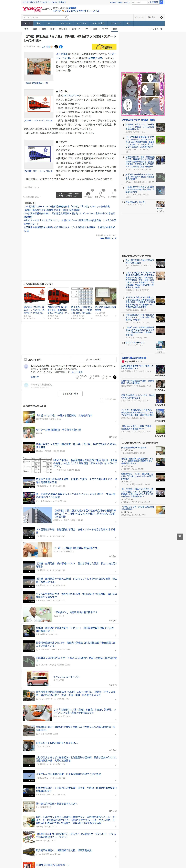The width and height of the screenshot is (186, 868).
Task: Click the HTB NEWS logo
Action: pos(104,47)
